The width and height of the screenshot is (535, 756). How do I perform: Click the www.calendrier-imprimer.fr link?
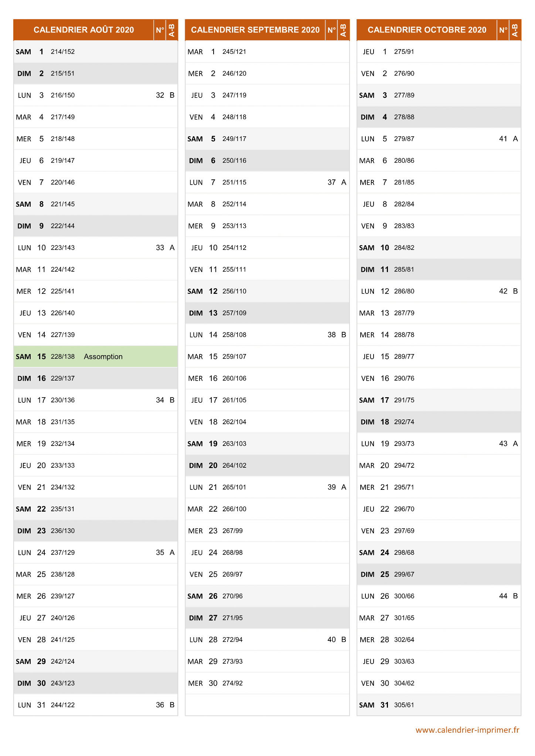[467, 730]
